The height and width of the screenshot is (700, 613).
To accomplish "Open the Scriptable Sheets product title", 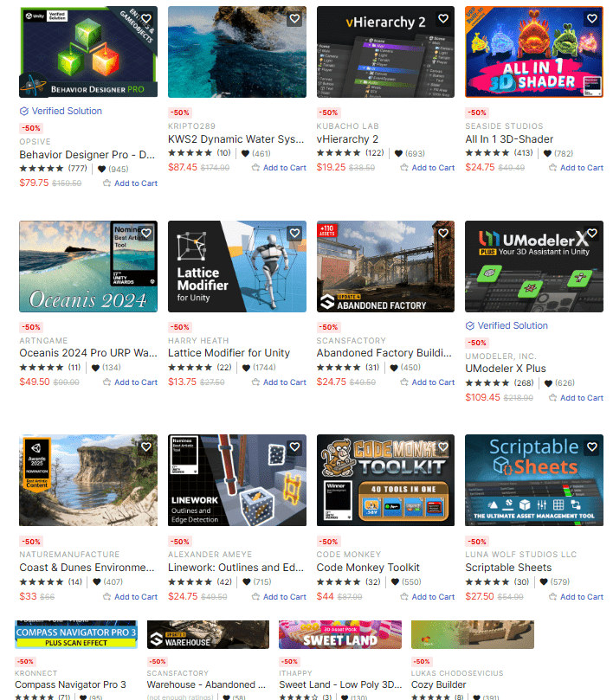I will [508, 568].
